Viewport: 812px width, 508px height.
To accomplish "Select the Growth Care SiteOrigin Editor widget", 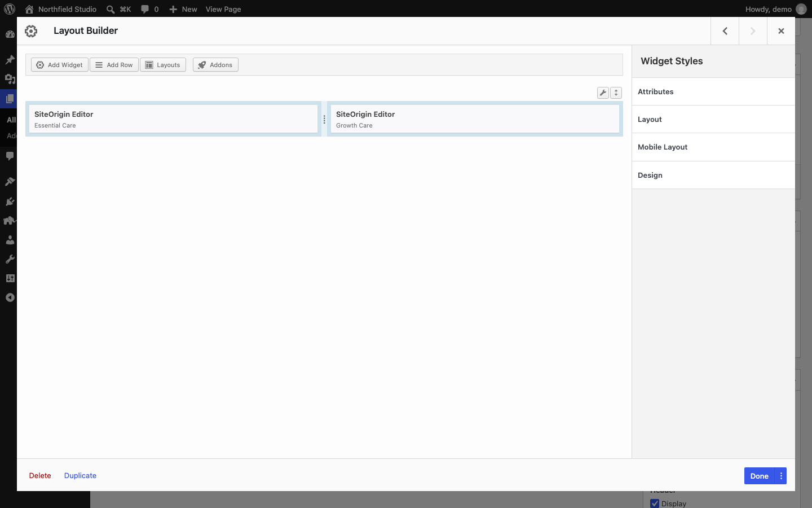I will [x=475, y=119].
